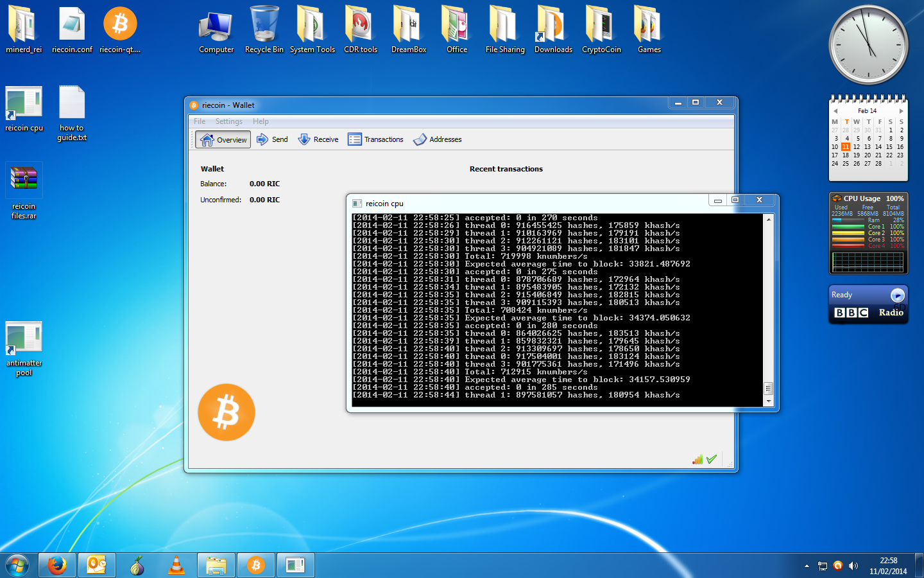Select date 14 in calendar gadget

point(878,146)
